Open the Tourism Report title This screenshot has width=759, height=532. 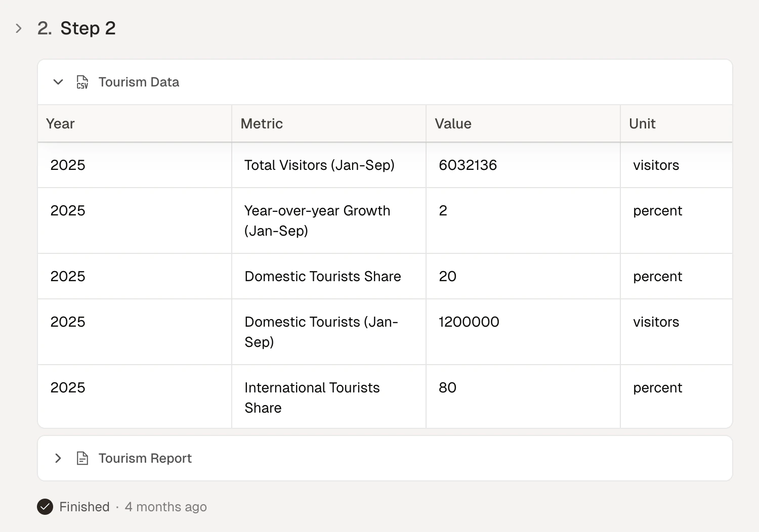[x=145, y=458]
